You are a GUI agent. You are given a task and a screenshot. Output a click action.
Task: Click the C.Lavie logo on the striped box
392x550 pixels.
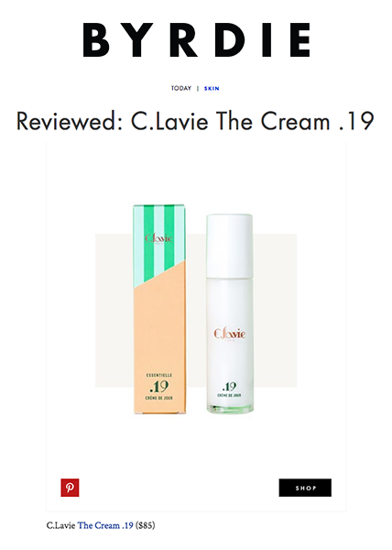(x=158, y=238)
